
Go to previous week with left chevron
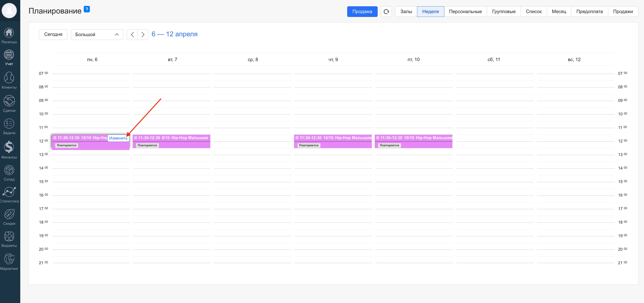132,34
